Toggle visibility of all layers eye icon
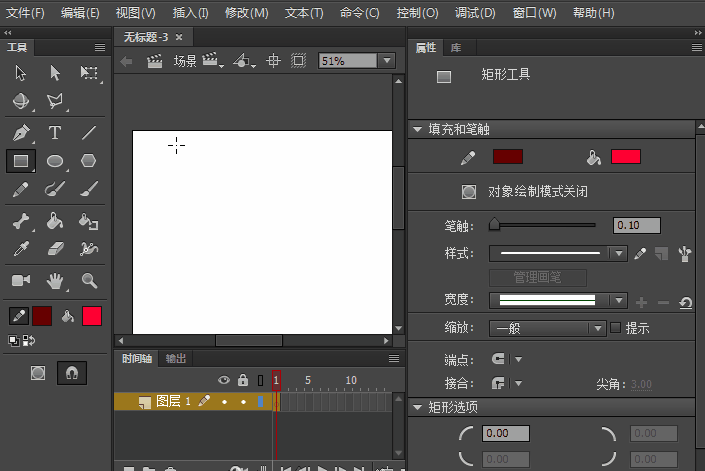This screenshot has width=705, height=471. pos(224,380)
